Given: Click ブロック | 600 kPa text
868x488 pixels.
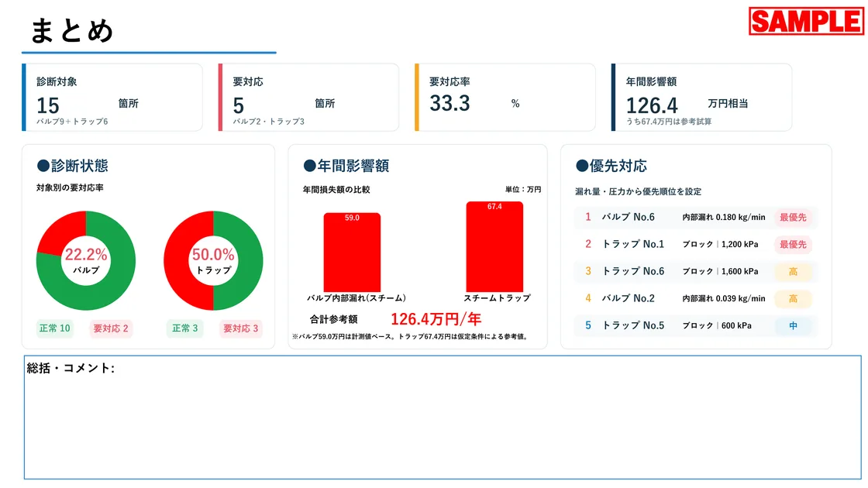Looking at the screenshot, I should coord(717,325).
